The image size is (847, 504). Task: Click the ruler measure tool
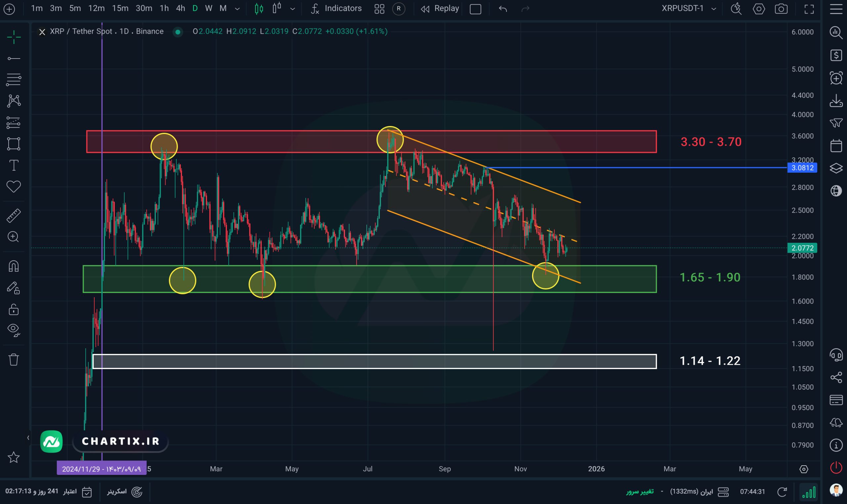coord(14,216)
